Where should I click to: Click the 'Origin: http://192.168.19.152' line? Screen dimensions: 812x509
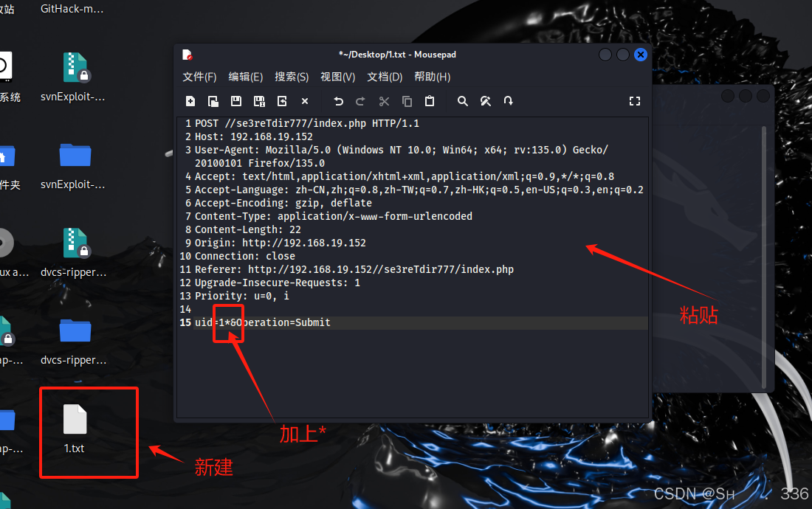click(281, 243)
